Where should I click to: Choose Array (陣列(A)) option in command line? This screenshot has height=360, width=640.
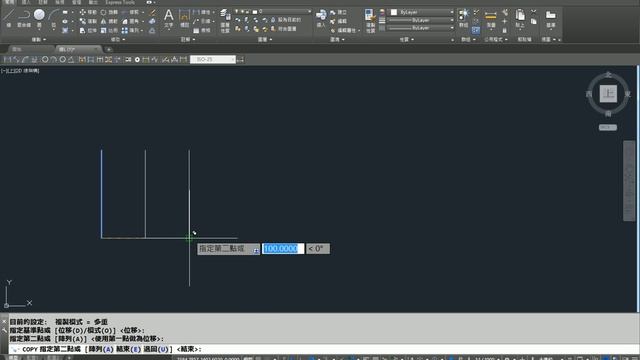coord(101,349)
